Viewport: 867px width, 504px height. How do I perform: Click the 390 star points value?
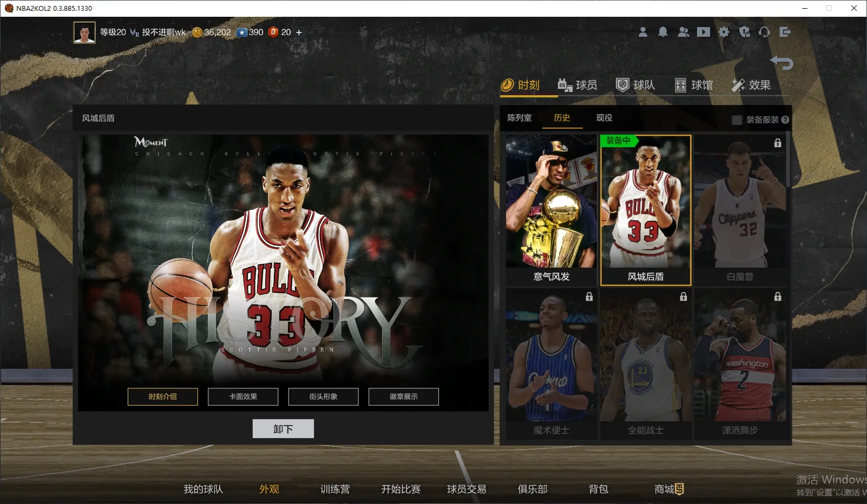point(256,32)
